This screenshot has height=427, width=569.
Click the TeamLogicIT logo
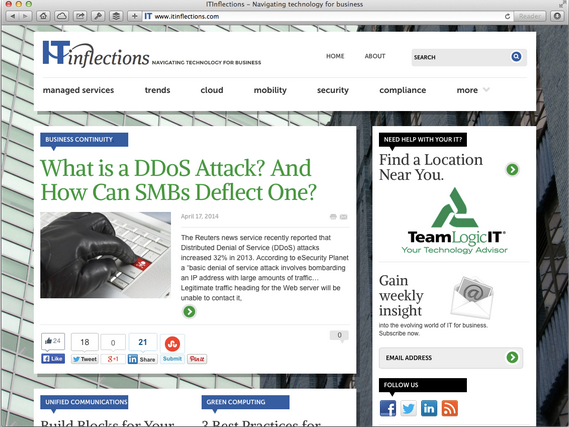click(454, 221)
